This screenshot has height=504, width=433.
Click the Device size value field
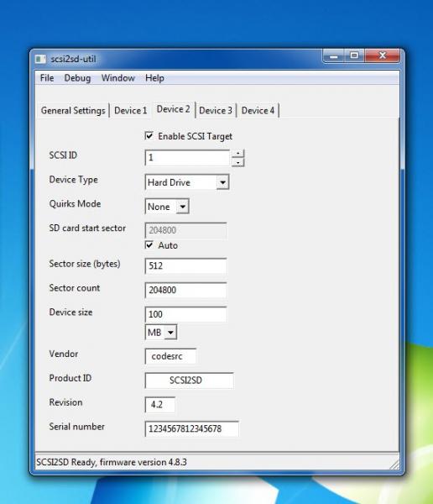186,314
